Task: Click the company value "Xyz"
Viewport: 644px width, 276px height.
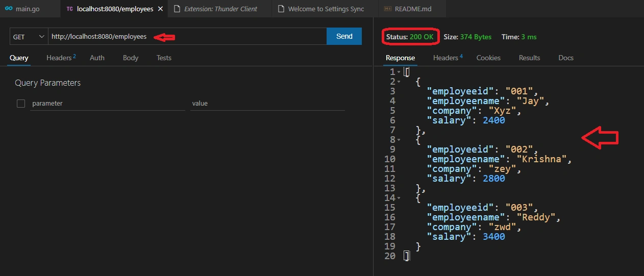Action: [502, 111]
